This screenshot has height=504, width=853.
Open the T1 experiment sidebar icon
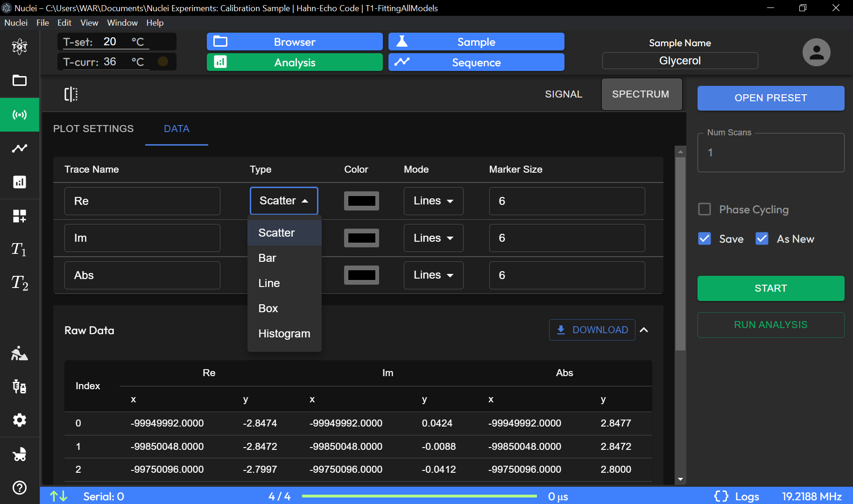20,249
